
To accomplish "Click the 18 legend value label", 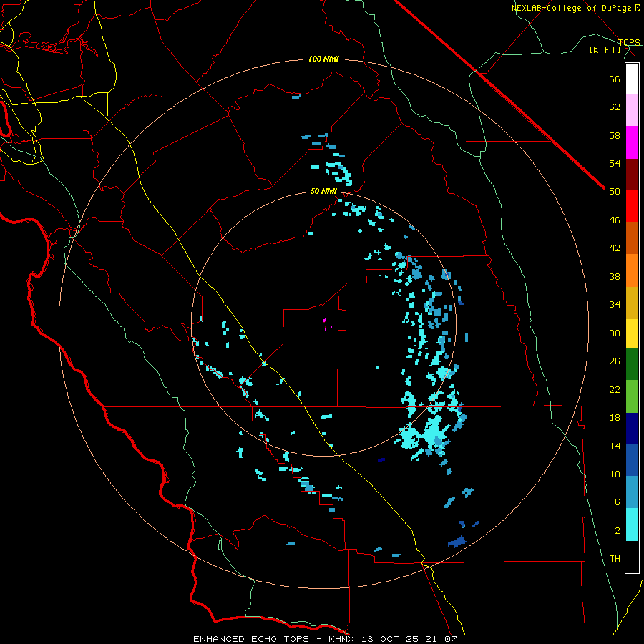I will pos(615,418).
